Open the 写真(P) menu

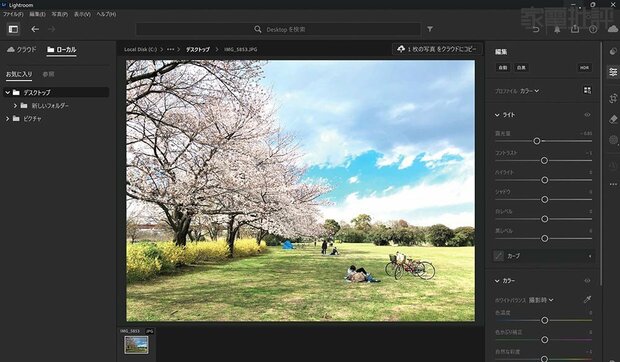tap(59, 14)
